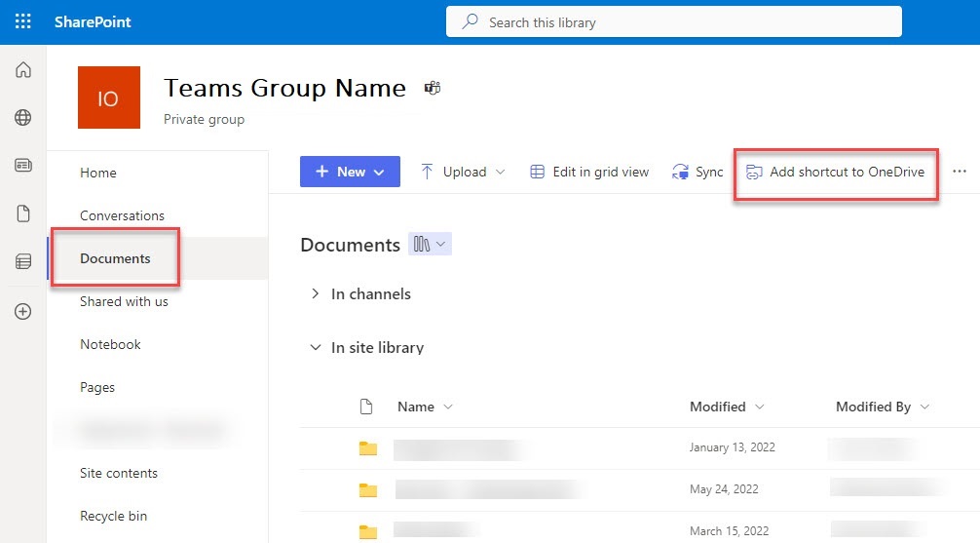Click the March 15, 2022 date cell
This screenshot has width=980, height=543.
pos(729,531)
